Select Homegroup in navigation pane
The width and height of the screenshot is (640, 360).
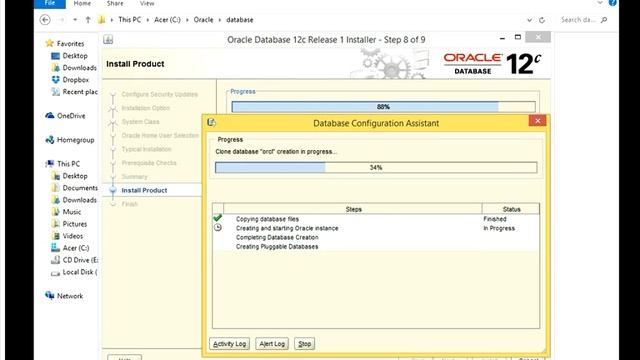click(76, 140)
